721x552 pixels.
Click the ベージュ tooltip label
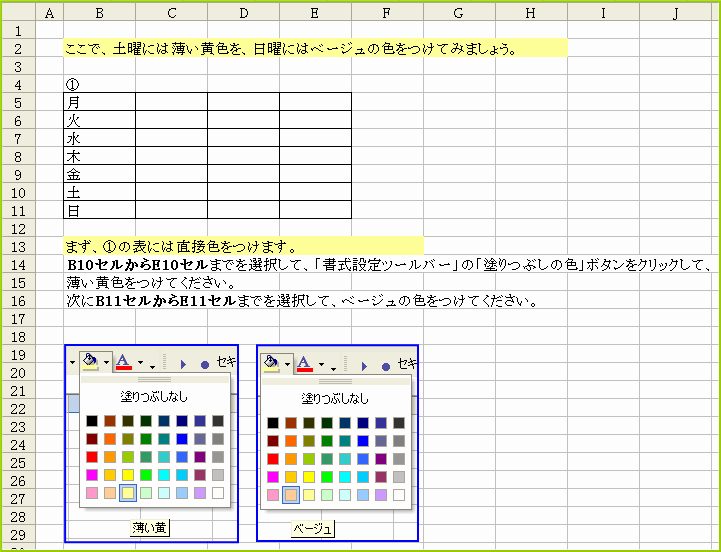click(x=312, y=528)
